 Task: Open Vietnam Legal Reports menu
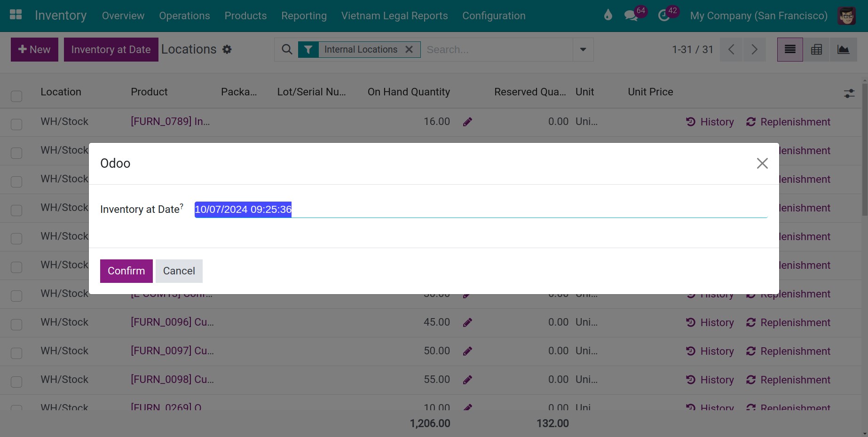pyautogui.click(x=395, y=16)
